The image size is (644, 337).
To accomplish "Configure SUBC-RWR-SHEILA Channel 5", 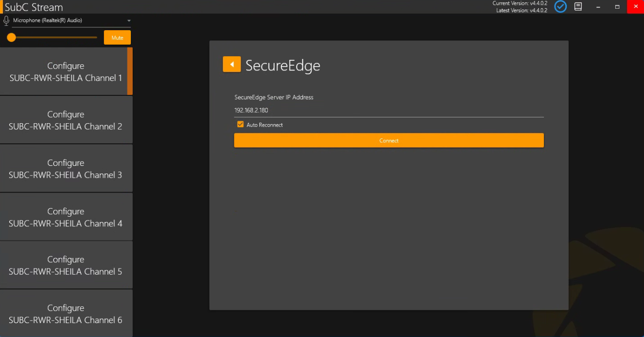I will tap(66, 265).
